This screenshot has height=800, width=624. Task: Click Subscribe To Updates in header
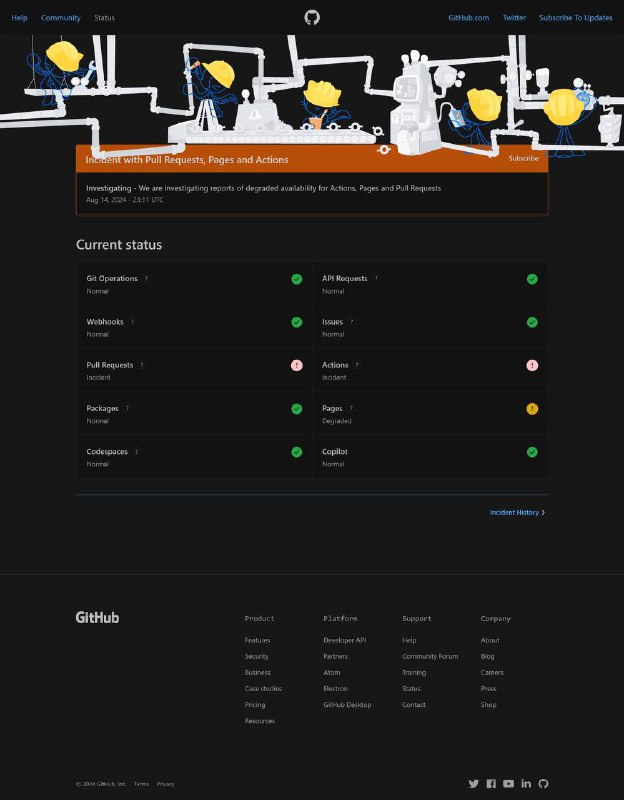[576, 18]
